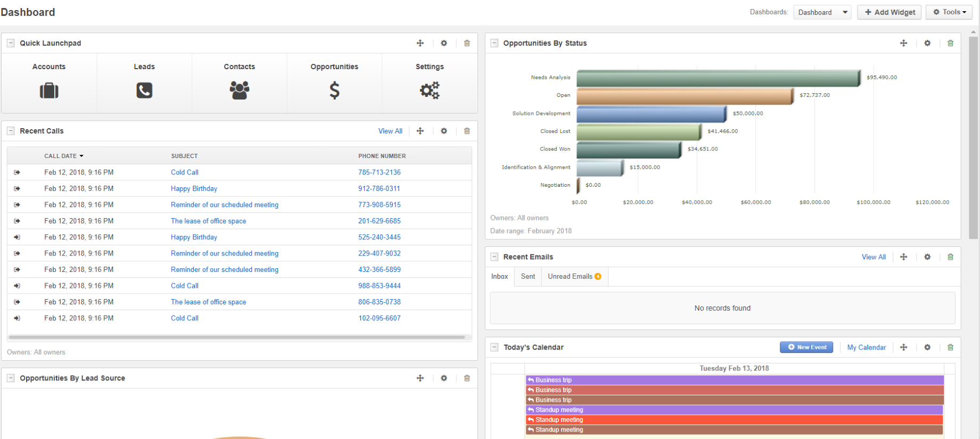This screenshot has width=980, height=439.
Task: Collapse the Quick Launchpad widget
Action: pyautogui.click(x=11, y=43)
